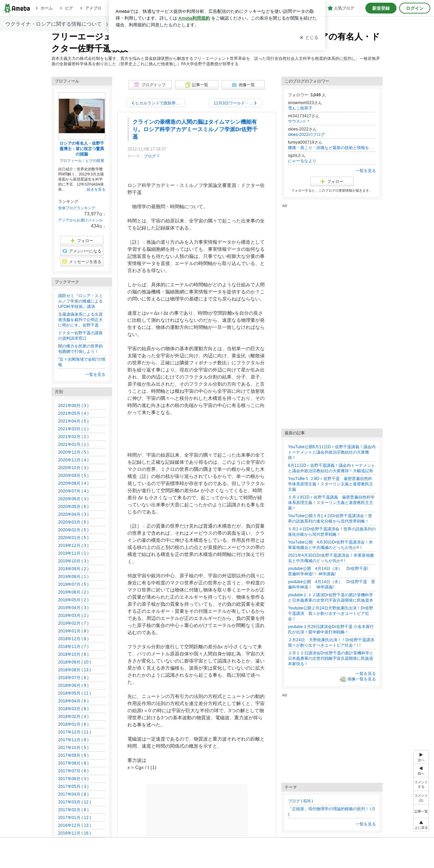434x868 pixels.
Task: Click floating コメントする button
Action: tap(421, 784)
